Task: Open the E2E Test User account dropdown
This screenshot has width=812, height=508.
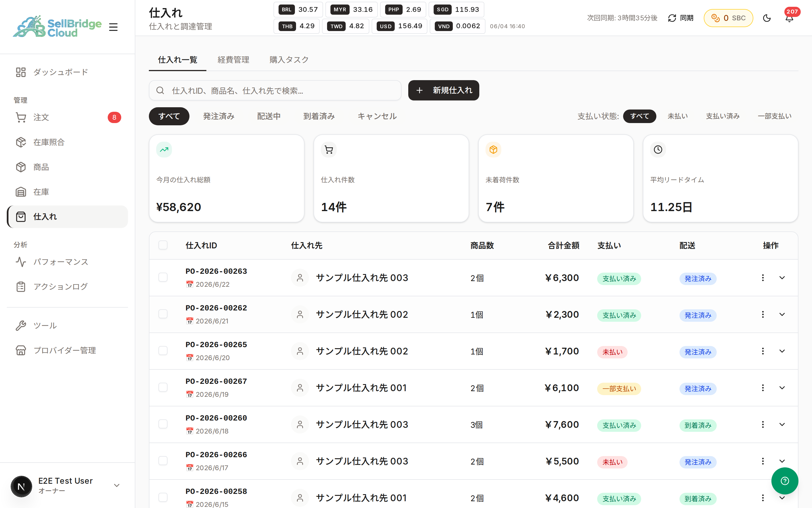Action: point(67,485)
